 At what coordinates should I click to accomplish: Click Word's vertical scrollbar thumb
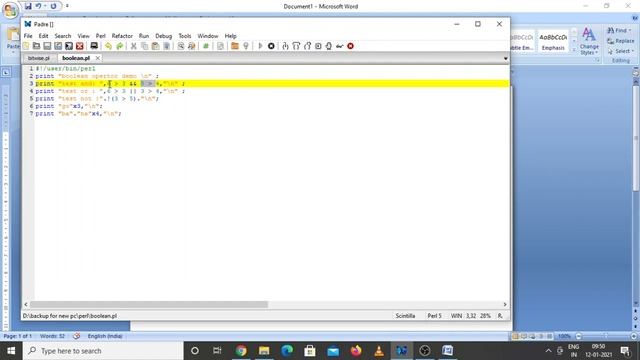tap(636, 137)
